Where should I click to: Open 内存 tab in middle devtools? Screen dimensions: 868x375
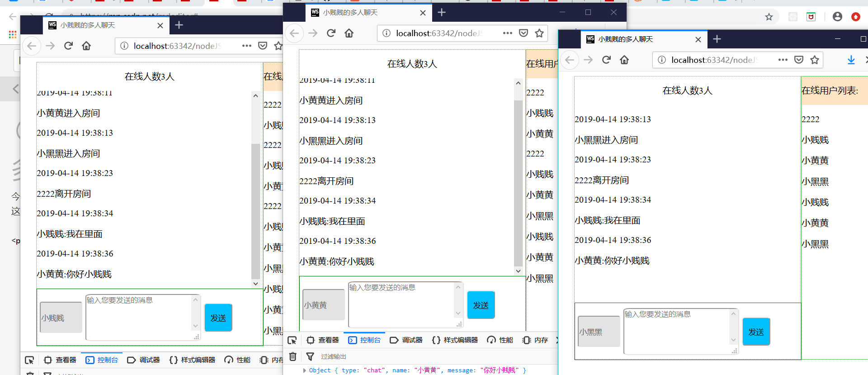[535, 340]
